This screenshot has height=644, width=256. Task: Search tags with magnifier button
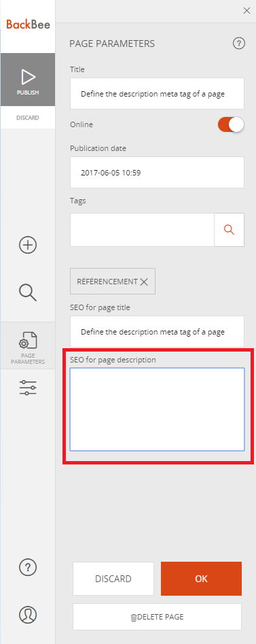click(x=230, y=230)
